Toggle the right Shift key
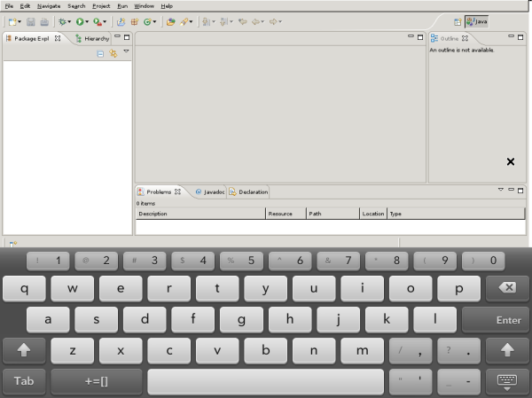The width and height of the screenshot is (532, 398). (507, 350)
